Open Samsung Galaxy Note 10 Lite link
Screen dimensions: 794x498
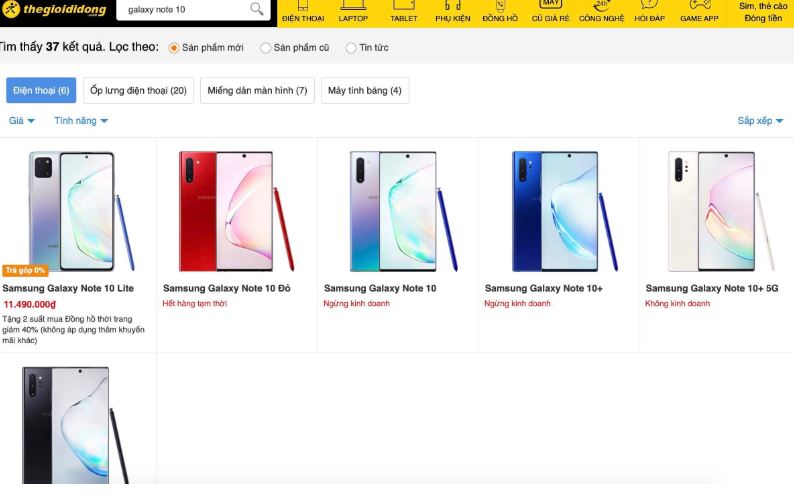point(68,288)
